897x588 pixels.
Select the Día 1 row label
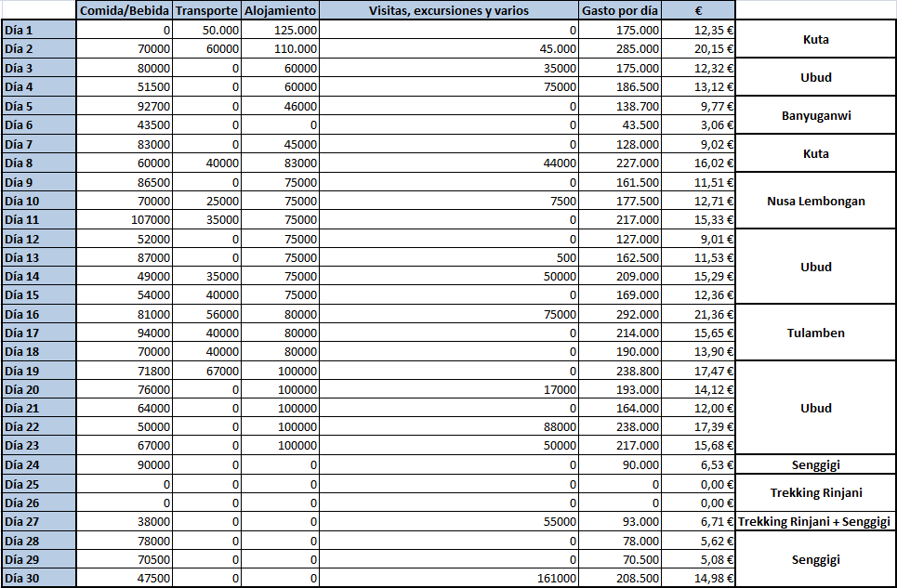click(39, 30)
